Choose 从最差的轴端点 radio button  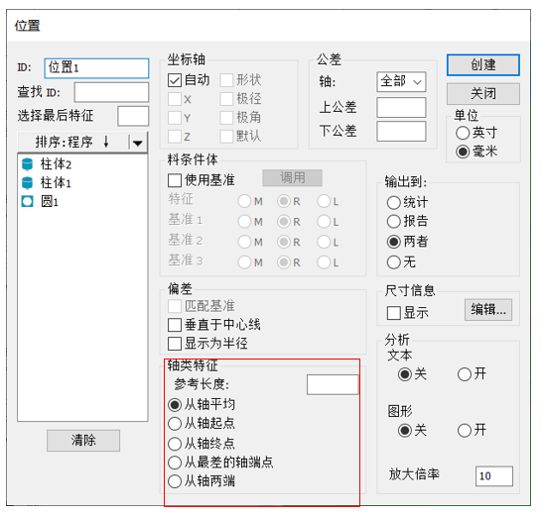click(x=175, y=462)
